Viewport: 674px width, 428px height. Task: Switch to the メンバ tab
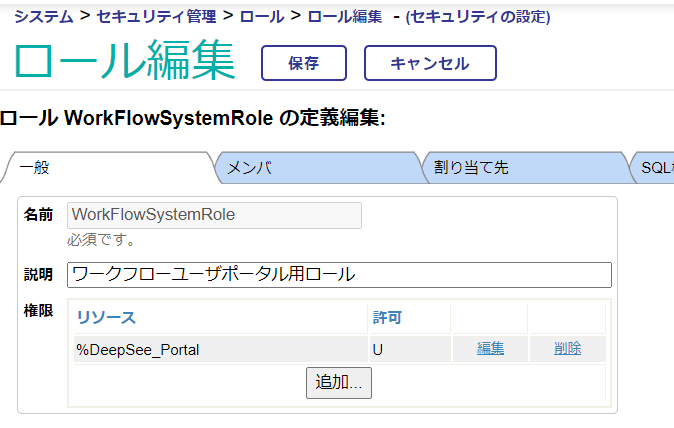[x=249, y=167]
